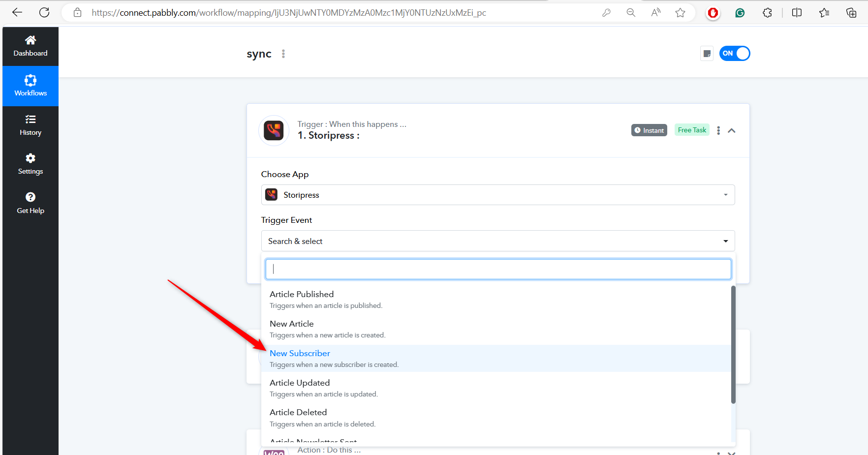Choose Article Published from the list

(x=302, y=295)
